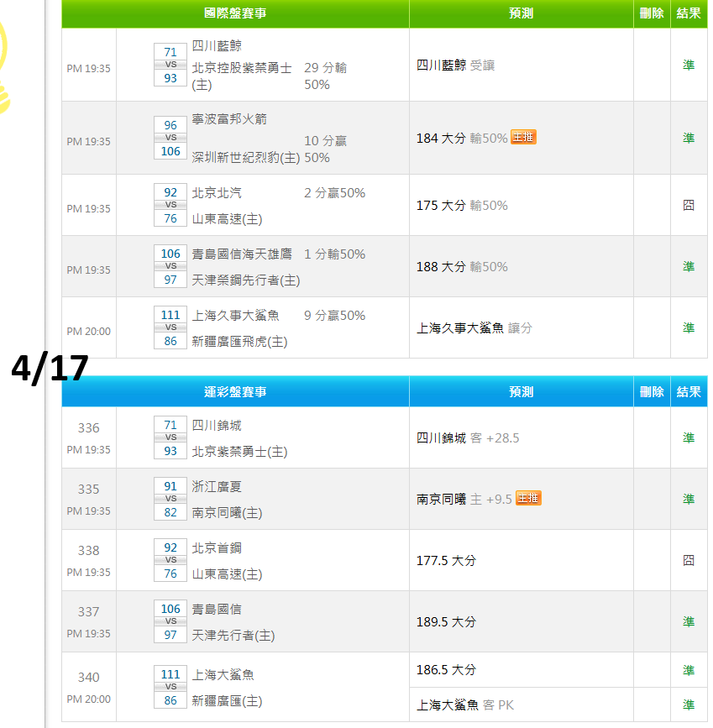Open 深圳新世紀烈豹(主) team link

click(246, 157)
